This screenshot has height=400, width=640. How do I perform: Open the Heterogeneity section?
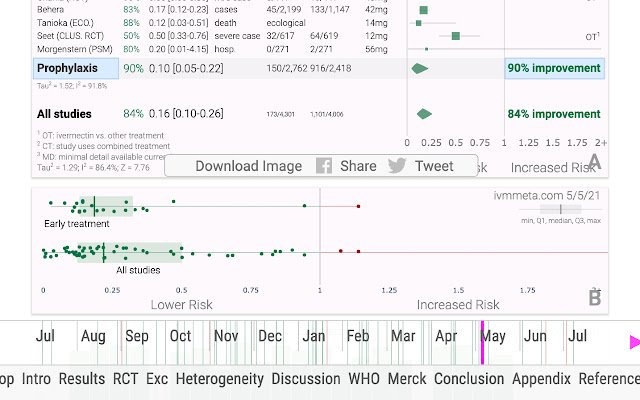220,379
